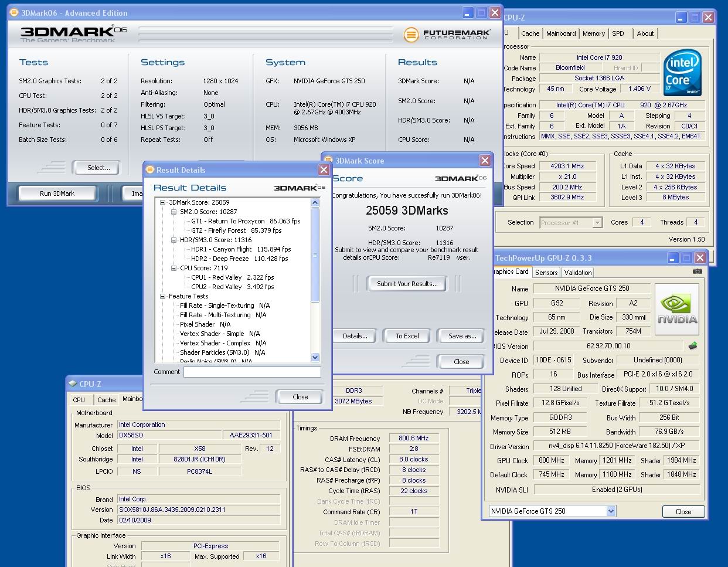The height and width of the screenshot is (567, 728).
Task: Click the Result Details scroll-down arrow
Action: [315, 357]
